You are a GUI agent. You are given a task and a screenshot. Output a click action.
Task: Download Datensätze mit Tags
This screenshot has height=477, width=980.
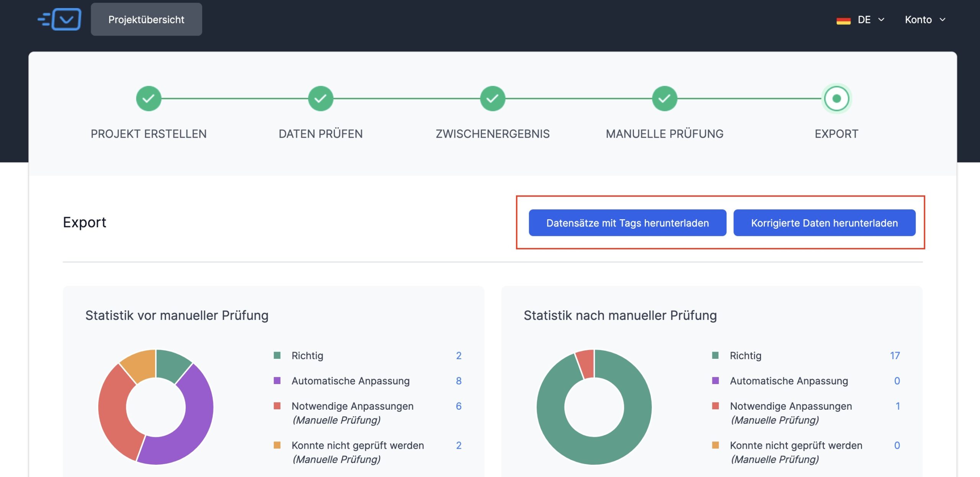tap(627, 223)
